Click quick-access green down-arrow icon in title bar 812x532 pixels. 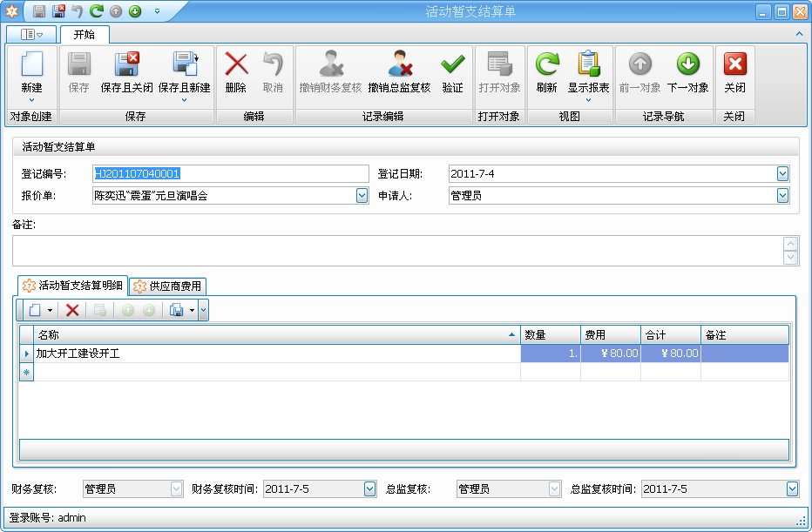pyautogui.click(x=135, y=11)
